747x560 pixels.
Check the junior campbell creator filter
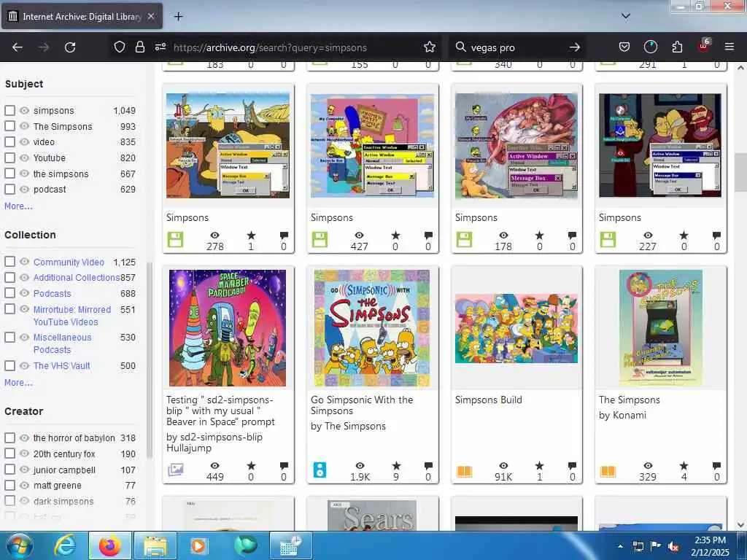[x=9, y=470]
